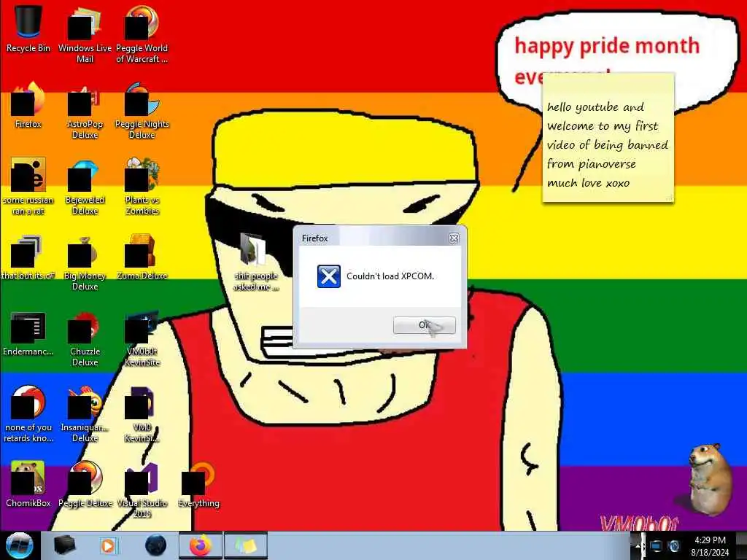Open the dark box icon pinned to the taskbar

(64, 545)
